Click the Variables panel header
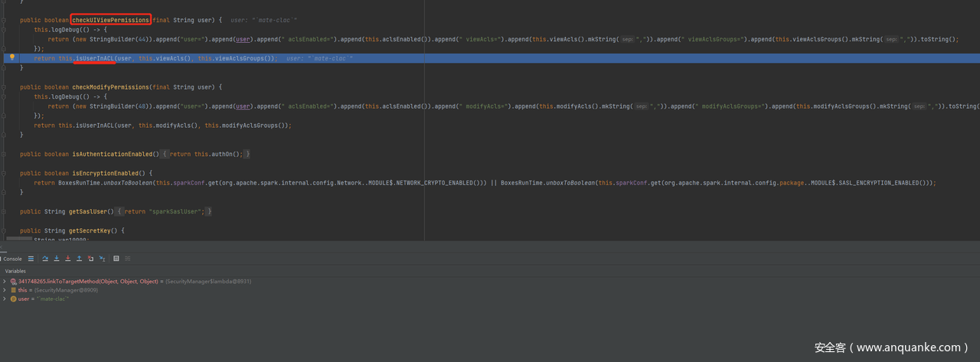The height and width of the screenshot is (362, 980). [15, 271]
